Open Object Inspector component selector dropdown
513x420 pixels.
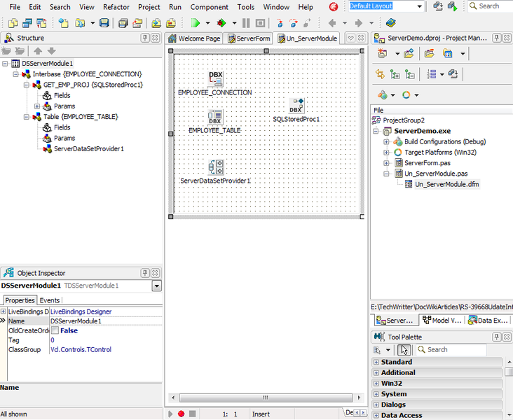[157, 286]
